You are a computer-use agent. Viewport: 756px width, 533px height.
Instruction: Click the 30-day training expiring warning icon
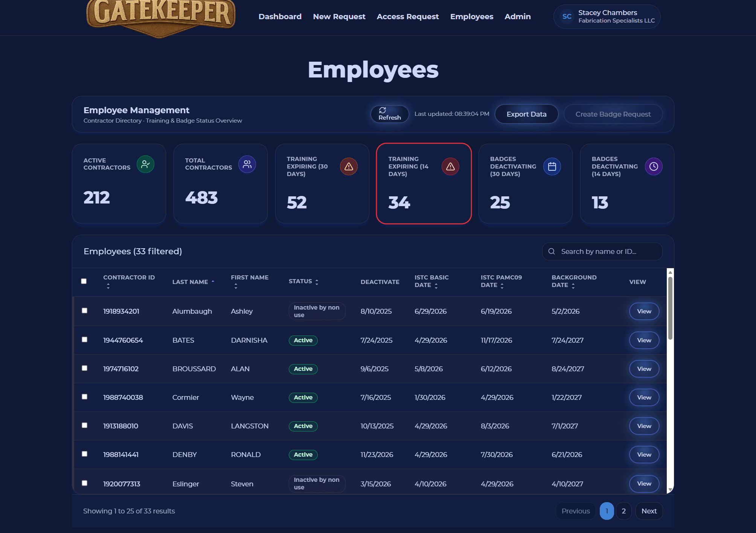click(349, 166)
